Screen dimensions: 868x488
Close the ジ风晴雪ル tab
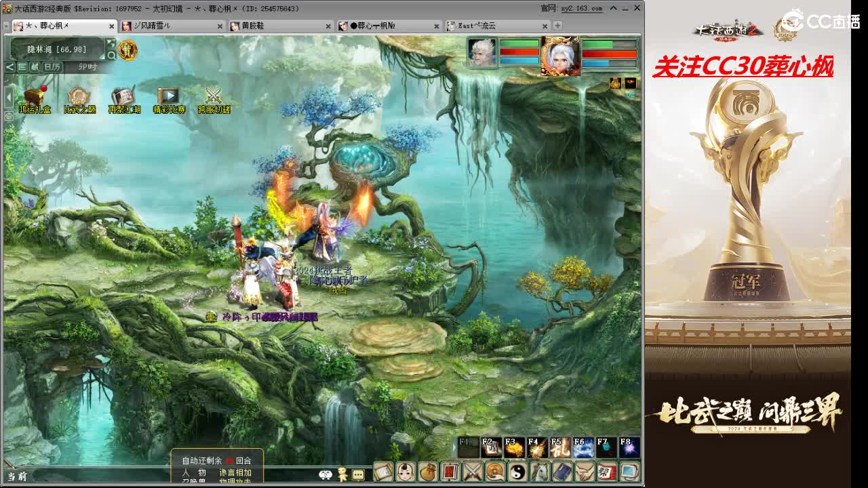coord(220,26)
